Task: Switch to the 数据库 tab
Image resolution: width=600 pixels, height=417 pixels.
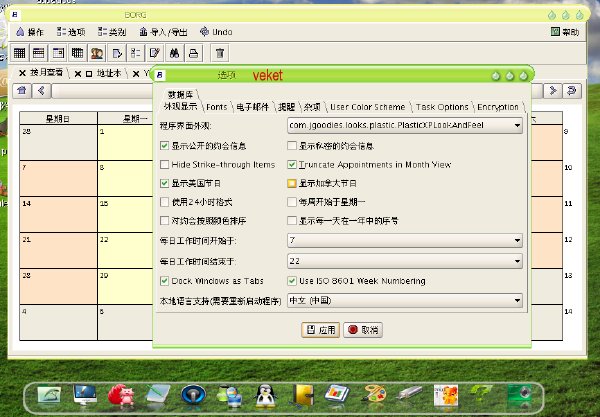Action: pyautogui.click(x=180, y=94)
